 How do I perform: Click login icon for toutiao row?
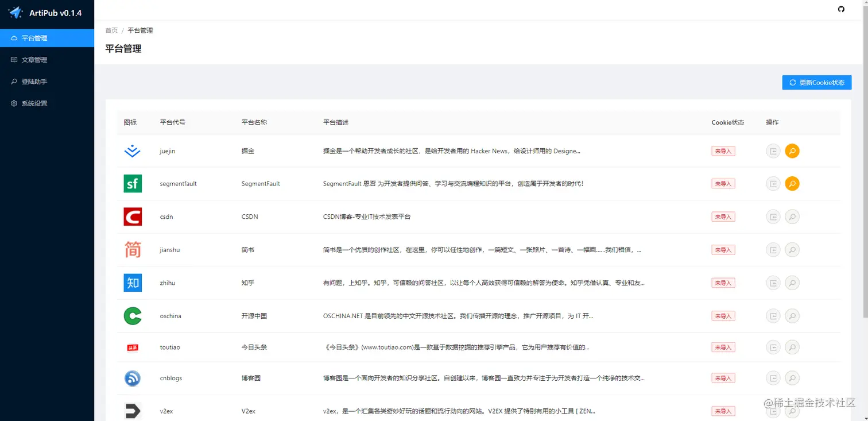[x=773, y=347]
